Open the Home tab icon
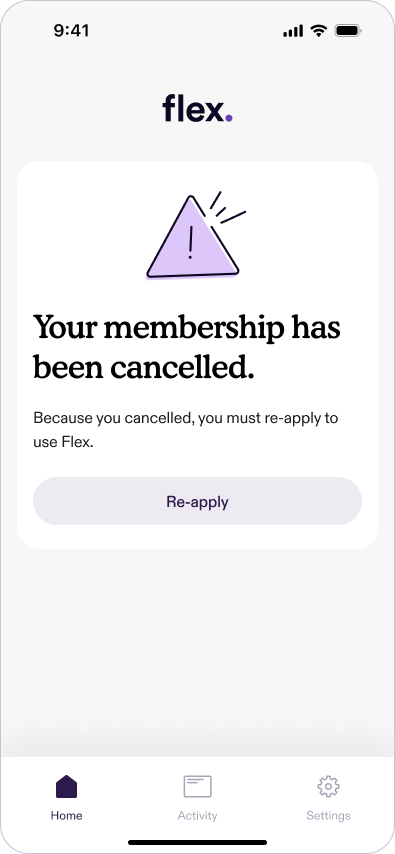 point(66,786)
